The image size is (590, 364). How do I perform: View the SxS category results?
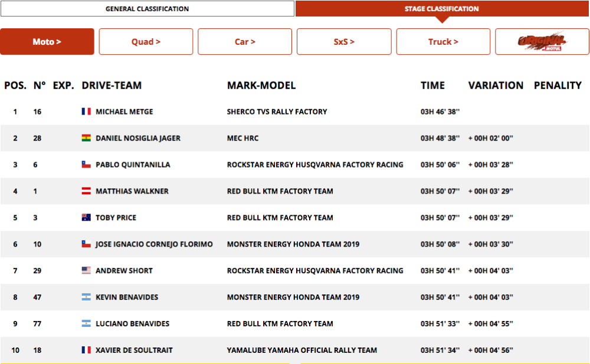pyautogui.click(x=344, y=42)
